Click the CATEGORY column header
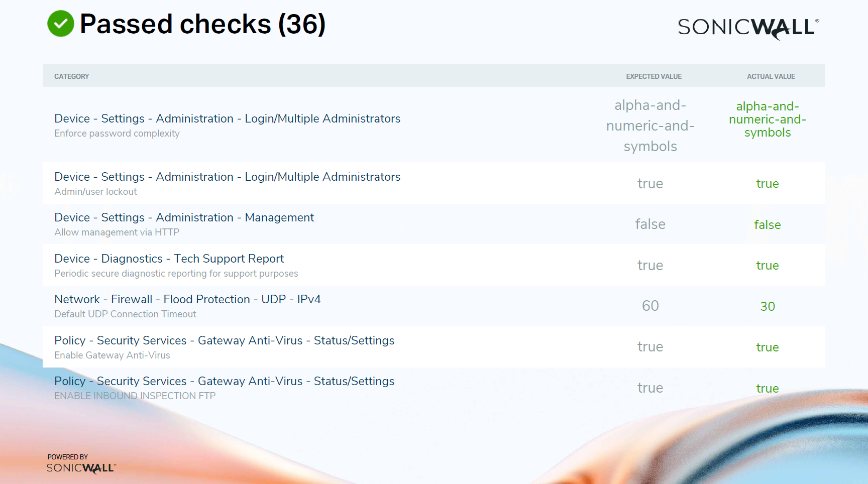Screen dimensions: 868x484 71,76
